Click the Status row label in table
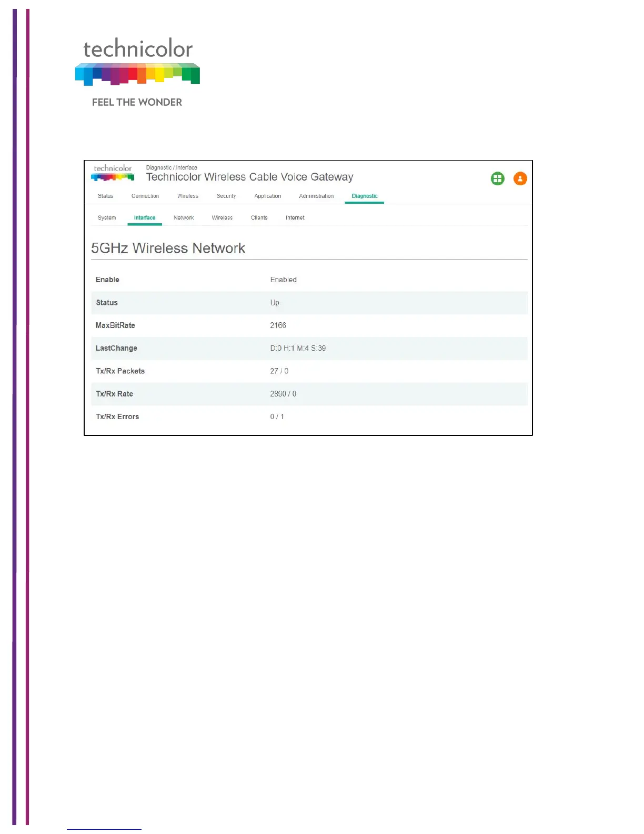 pyautogui.click(x=107, y=303)
